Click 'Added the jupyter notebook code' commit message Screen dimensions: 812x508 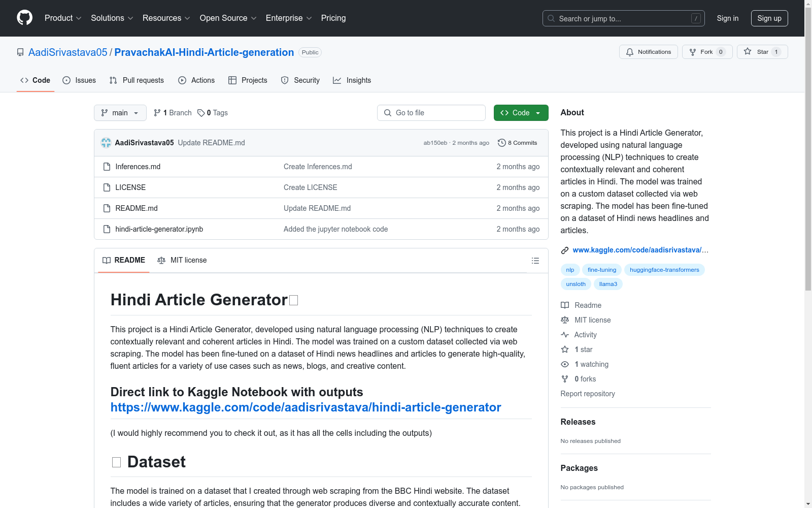pyautogui.click(x=336, y=229)
